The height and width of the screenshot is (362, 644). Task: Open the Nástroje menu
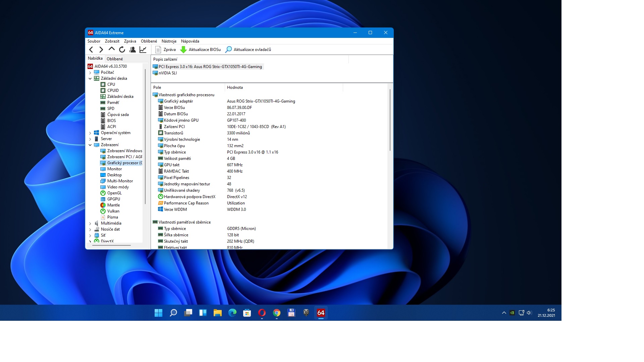point(169,41)
